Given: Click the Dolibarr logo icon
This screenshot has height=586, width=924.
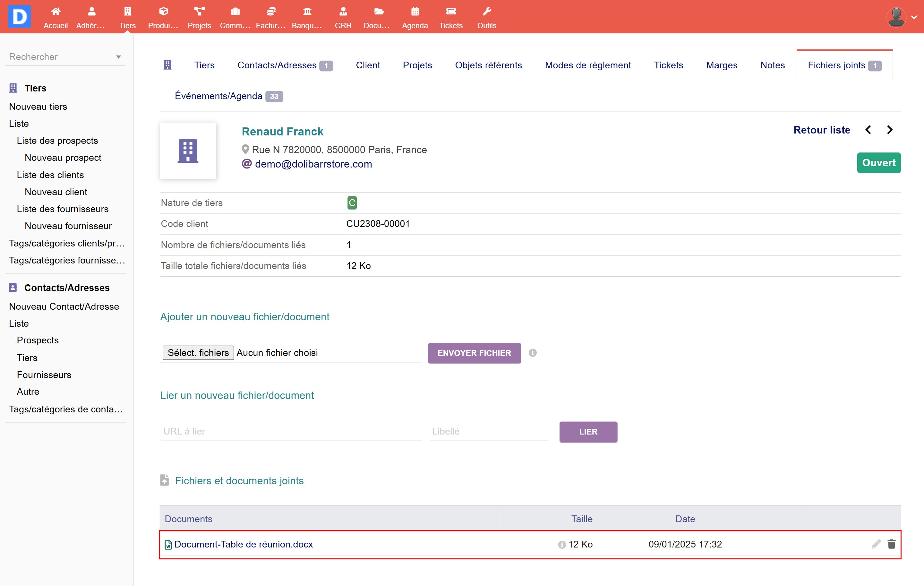Looking at the screenshot, I should (19, 16).
